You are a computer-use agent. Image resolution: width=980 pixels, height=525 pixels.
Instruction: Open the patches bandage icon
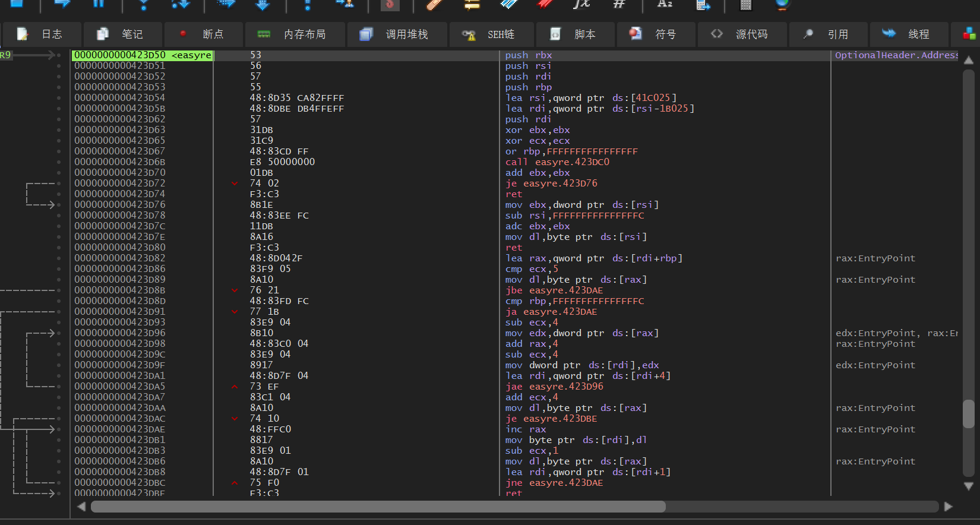click(x=435, y=4)
